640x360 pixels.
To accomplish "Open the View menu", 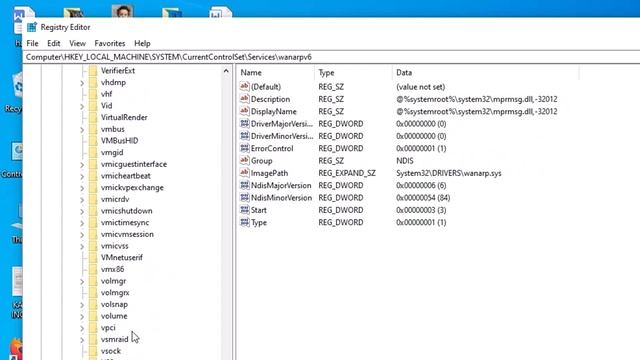I will click(77, 43).
